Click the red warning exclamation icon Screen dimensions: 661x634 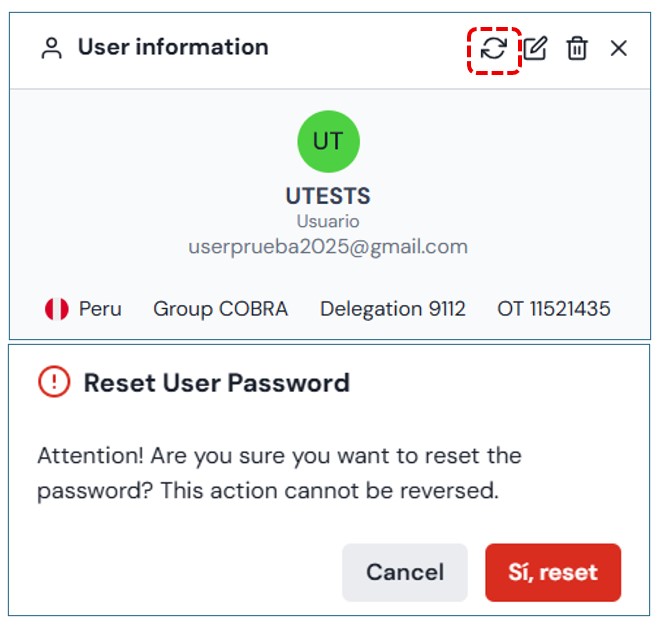(54, 382)
